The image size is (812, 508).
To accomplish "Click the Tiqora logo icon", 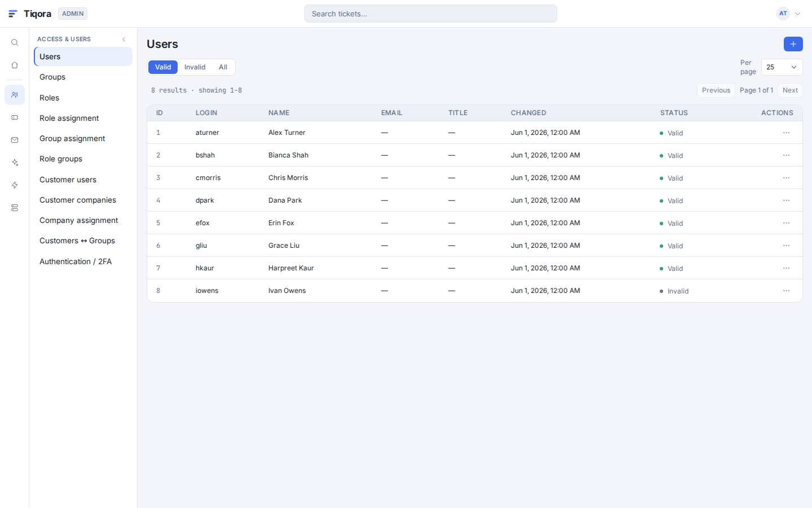I will (13, 14).
